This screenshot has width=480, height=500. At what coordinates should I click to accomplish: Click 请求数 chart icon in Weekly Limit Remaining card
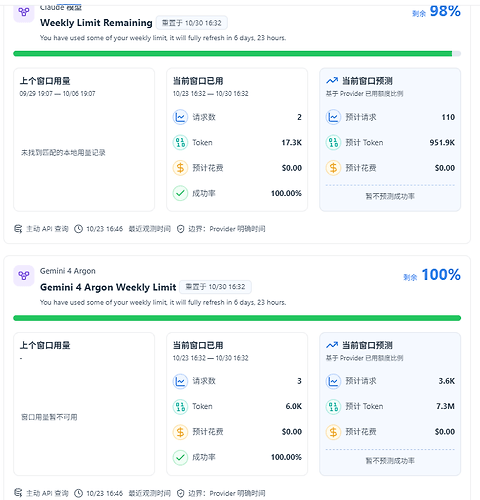click(x=180, y=117)
